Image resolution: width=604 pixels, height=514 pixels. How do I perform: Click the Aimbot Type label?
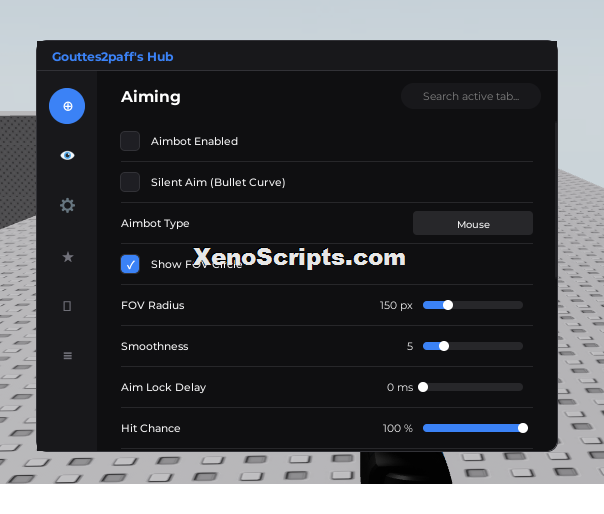(155, 223)
